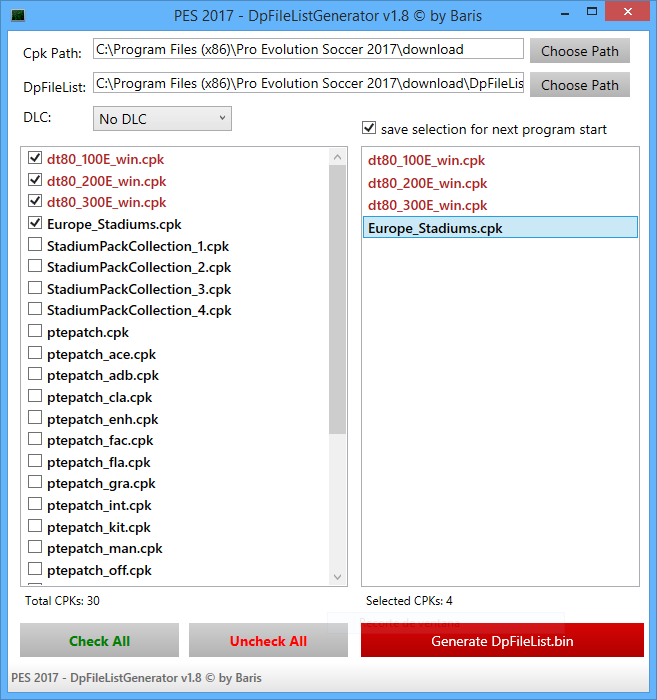The width and height of the screenshot is (657, 700).
Task: Click the scroll up arrow of CPK list
Action: coord(337,157)
